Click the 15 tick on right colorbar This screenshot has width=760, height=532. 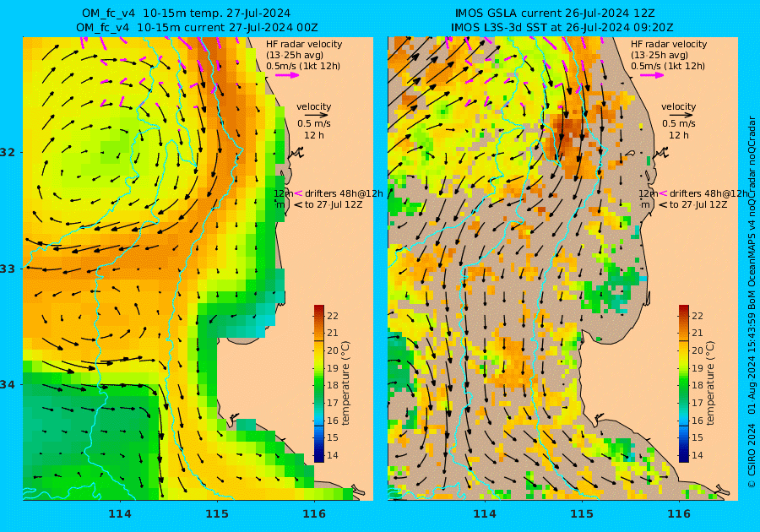click(x=697, y=437)
